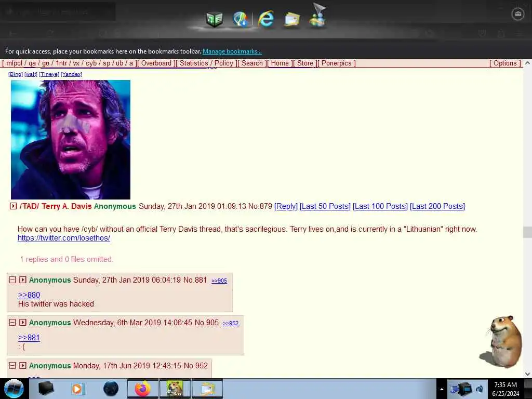Go to the mlpol board
This screenshot has height=399, width=532.
[14, 63]
